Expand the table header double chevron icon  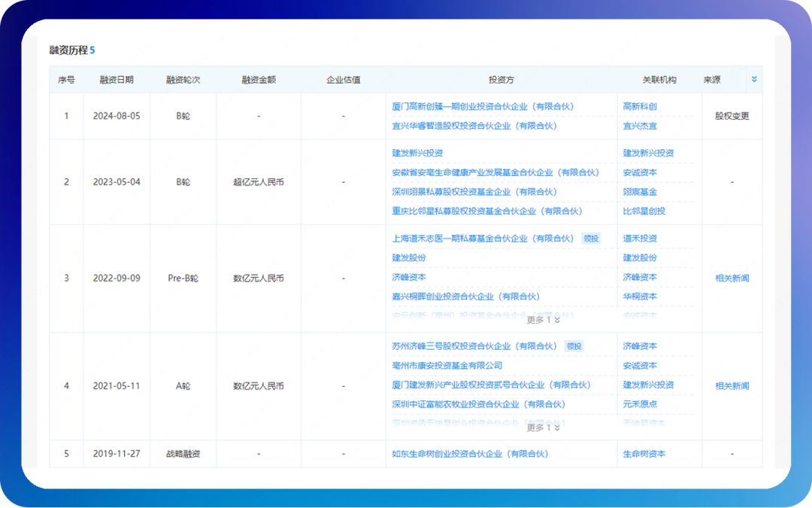[x=754, y=79]
